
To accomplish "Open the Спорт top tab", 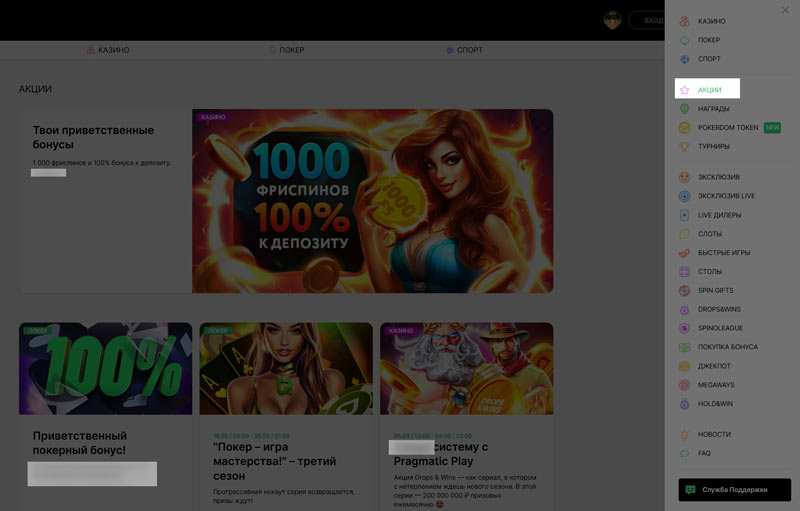I will 464,50.
